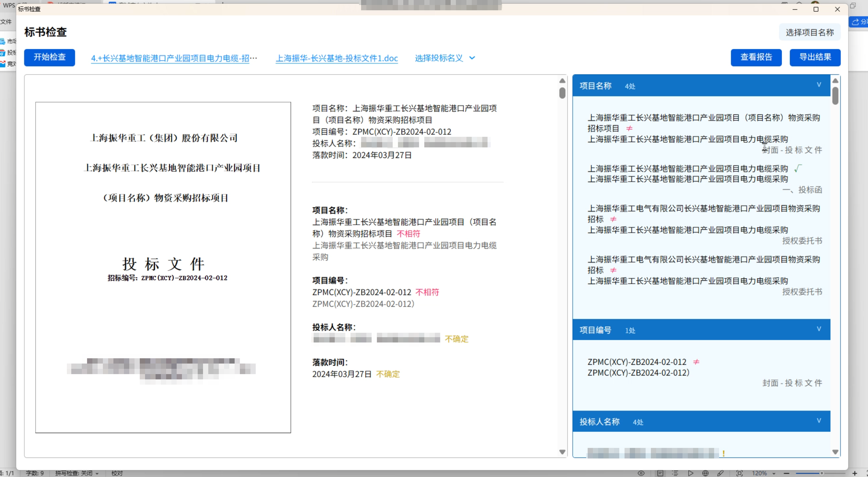The height and width of the screenshot is (477, 868).
Task: Open the 上海振华-长兴基地-投标文件1.doc link
Action: click(x=336, y=58)
